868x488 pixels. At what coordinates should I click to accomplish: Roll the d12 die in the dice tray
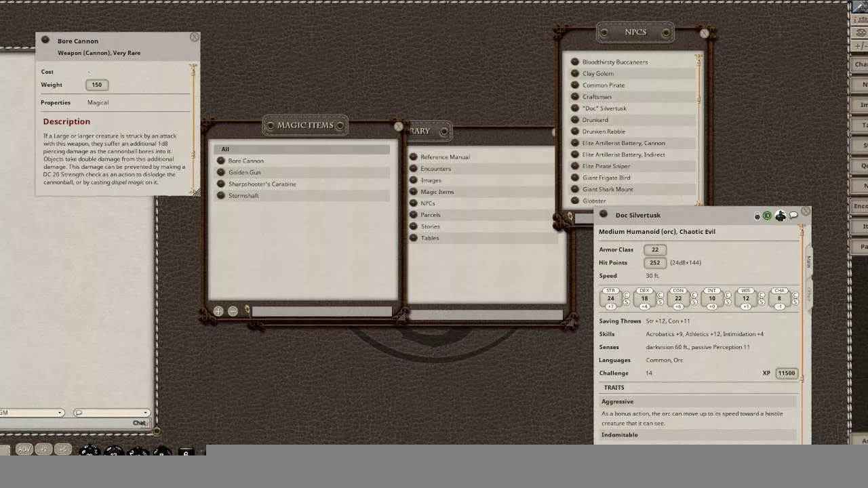tap(113, 451)
